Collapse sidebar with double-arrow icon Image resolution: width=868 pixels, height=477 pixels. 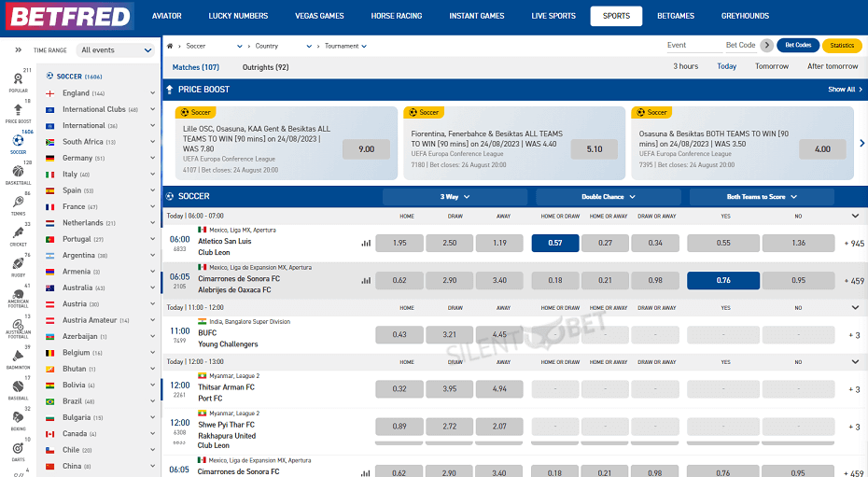19,49
